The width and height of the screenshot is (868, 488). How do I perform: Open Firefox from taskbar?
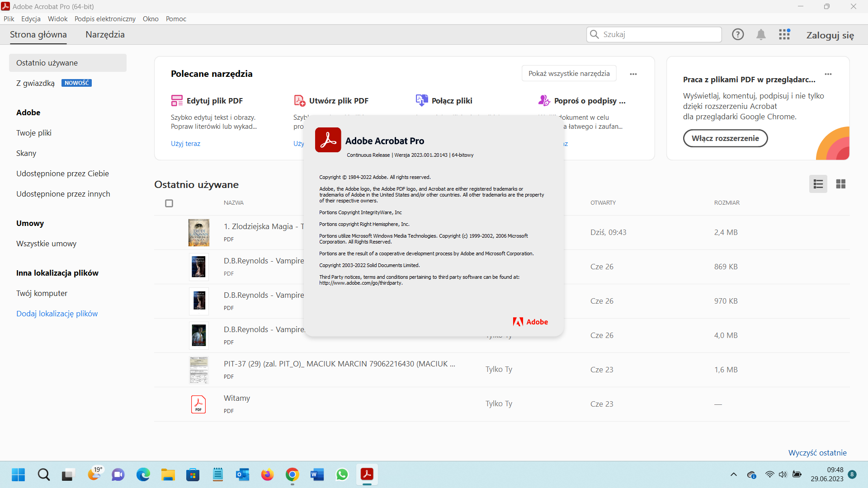[x=268, y=475]
